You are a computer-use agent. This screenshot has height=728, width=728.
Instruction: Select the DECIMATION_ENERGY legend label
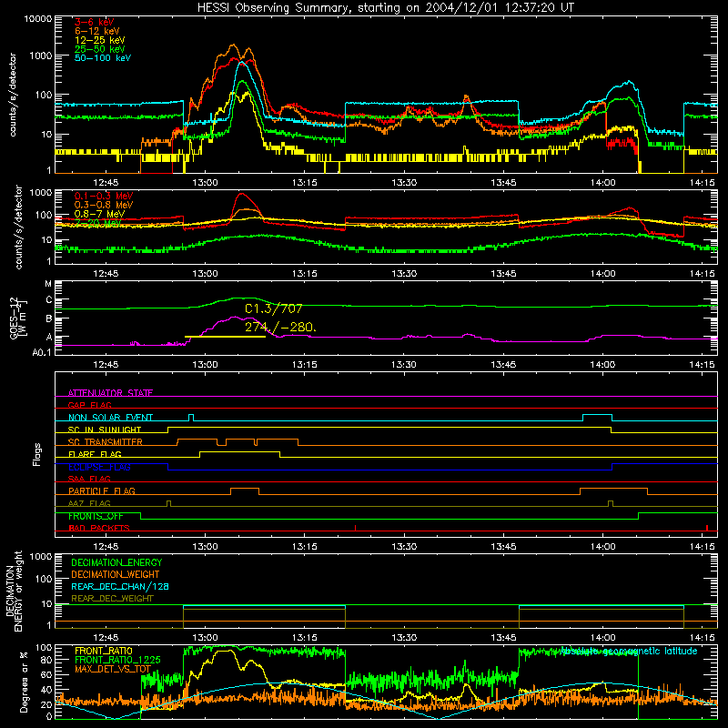pyautogui.click(x=116, y=562)
